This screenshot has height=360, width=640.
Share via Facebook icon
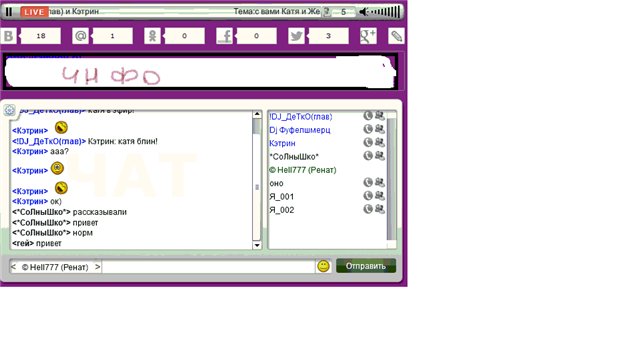(x=224, y=36)
